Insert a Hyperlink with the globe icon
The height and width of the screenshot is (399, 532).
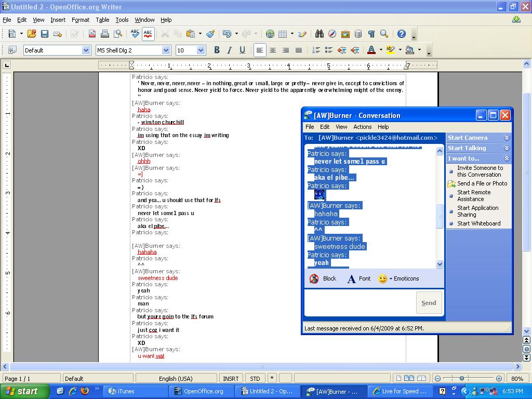[270, 34]
